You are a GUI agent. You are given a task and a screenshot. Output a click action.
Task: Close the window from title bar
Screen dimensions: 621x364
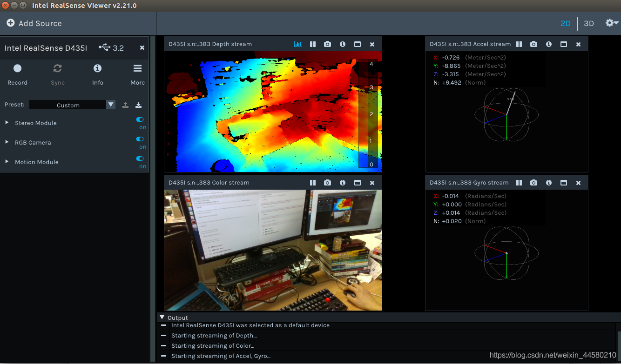tap(5, 6)
